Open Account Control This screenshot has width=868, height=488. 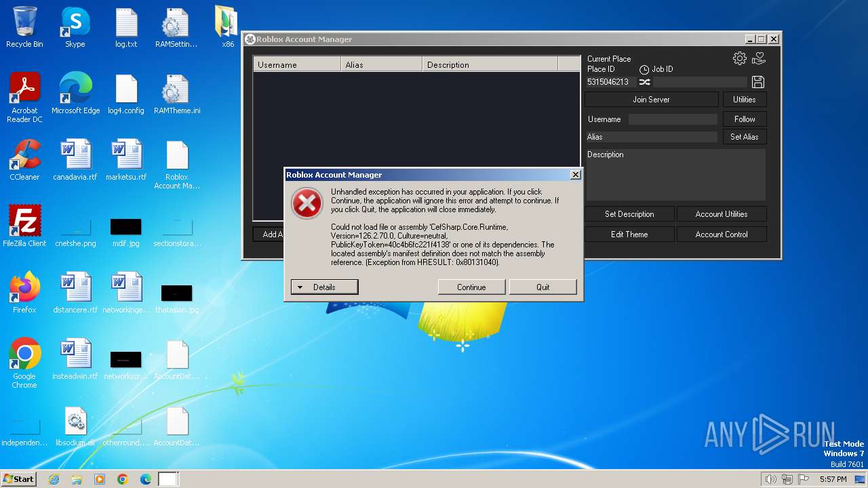click(x=722, y=235)
